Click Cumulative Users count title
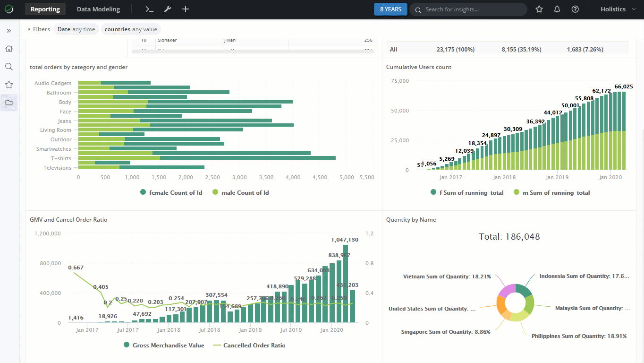The width and height of the screenshot is (644, 363). 418,67
